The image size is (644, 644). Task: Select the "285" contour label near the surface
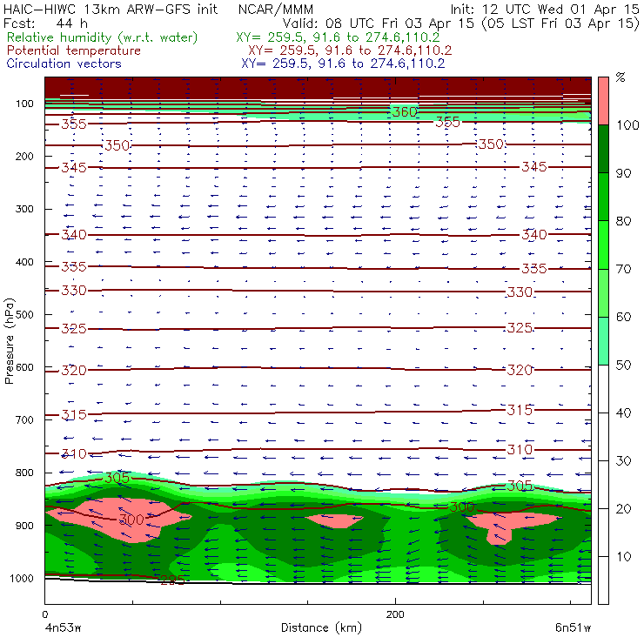172,580
